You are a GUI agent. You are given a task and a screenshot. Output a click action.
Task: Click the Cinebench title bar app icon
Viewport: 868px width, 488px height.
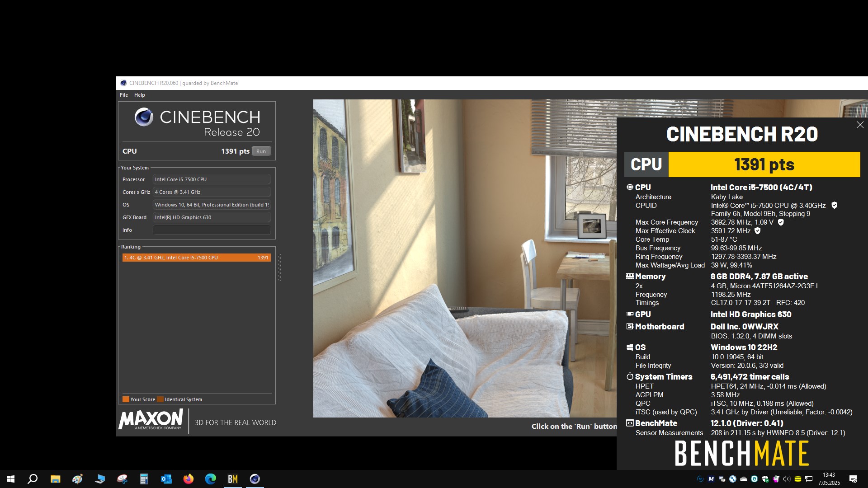click(x=123, y=83)
